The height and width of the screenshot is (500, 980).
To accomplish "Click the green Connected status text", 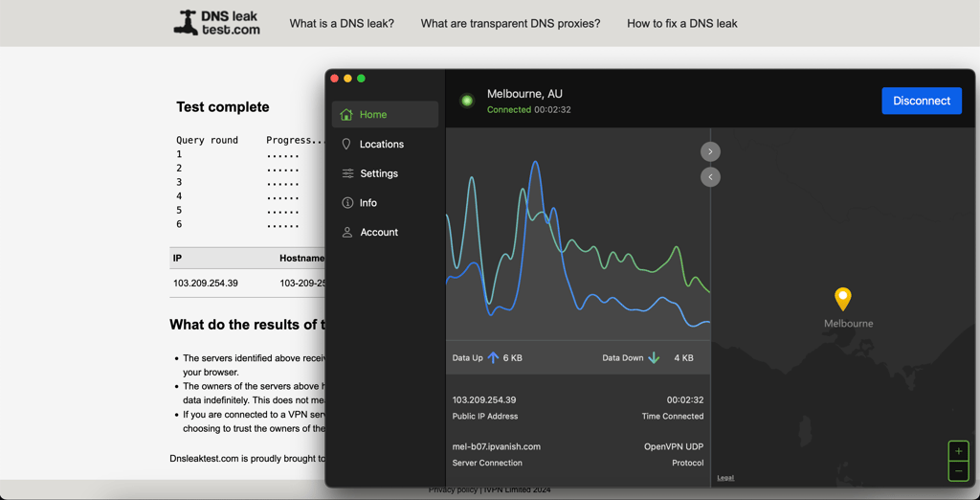I will 509,109.
